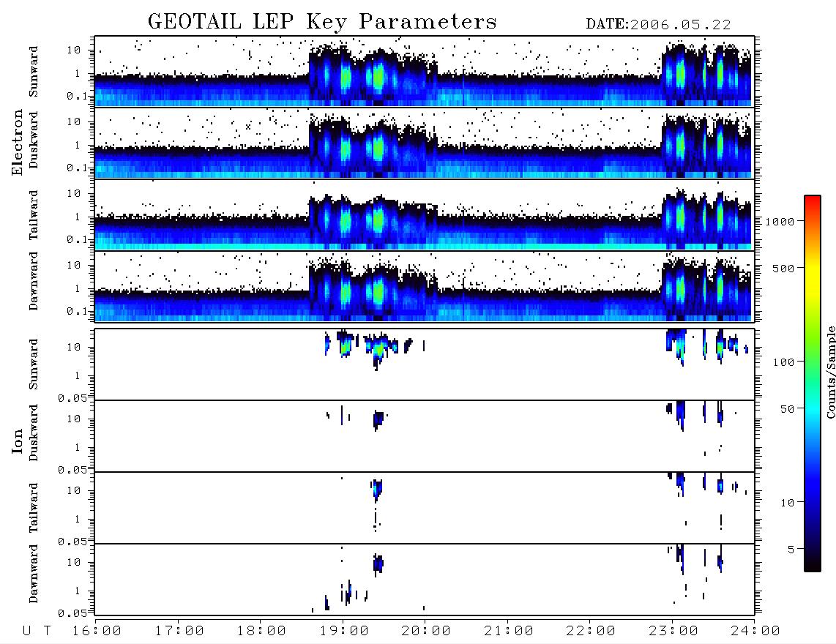Click inside the Ion Tailward spectrogram panel
The width and height of the screenshot is (836, 644).
pyautogui.click(x=425, y=508)
